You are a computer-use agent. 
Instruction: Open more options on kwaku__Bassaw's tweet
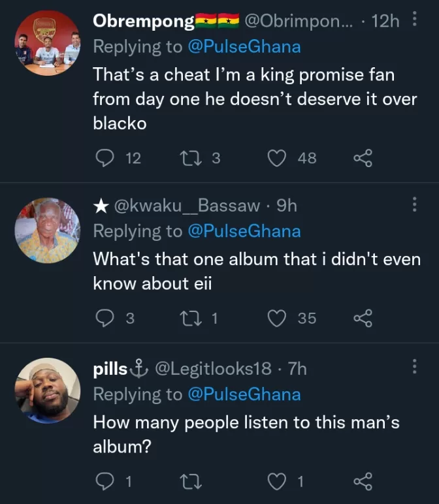tap(414, 205)
